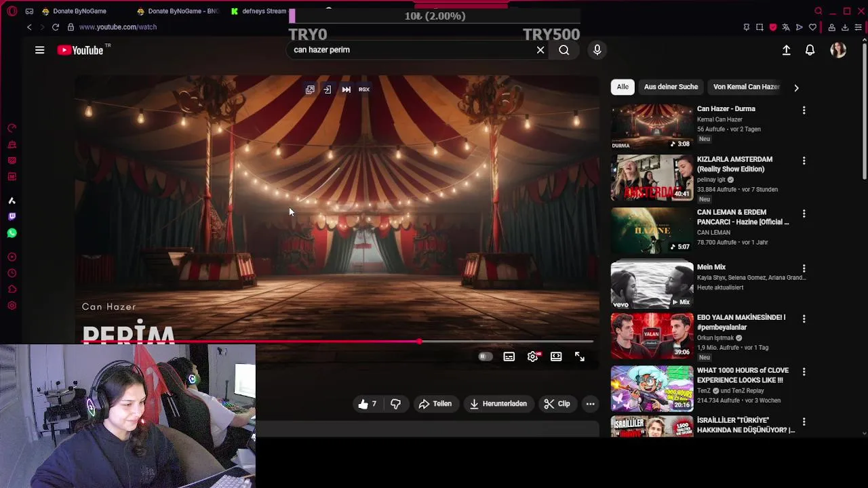Image resolution: width=868 pixels, height=488 pixels.
Task: Open GX Corner gamepad icon
Action: pyautogui.click(x=29, y=12)
